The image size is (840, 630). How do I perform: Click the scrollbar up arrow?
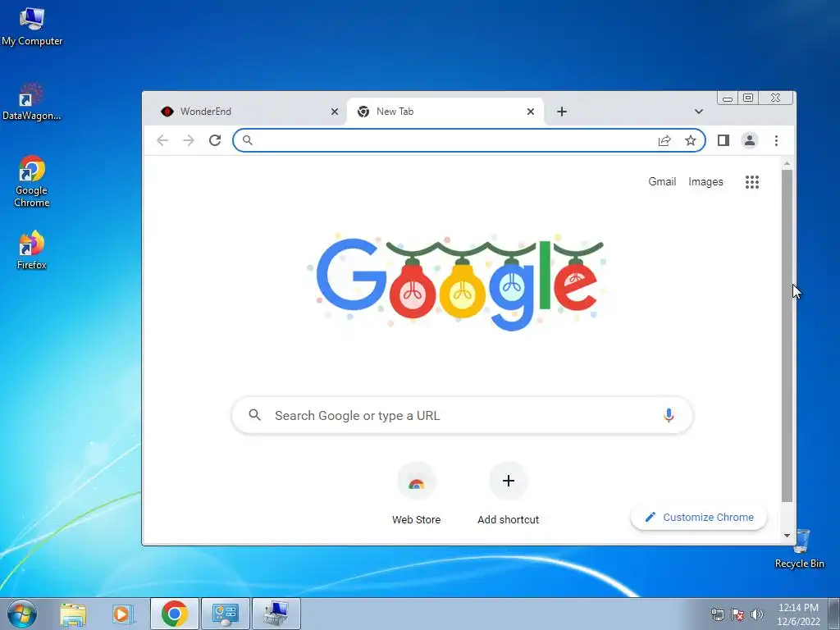[787, 163]
